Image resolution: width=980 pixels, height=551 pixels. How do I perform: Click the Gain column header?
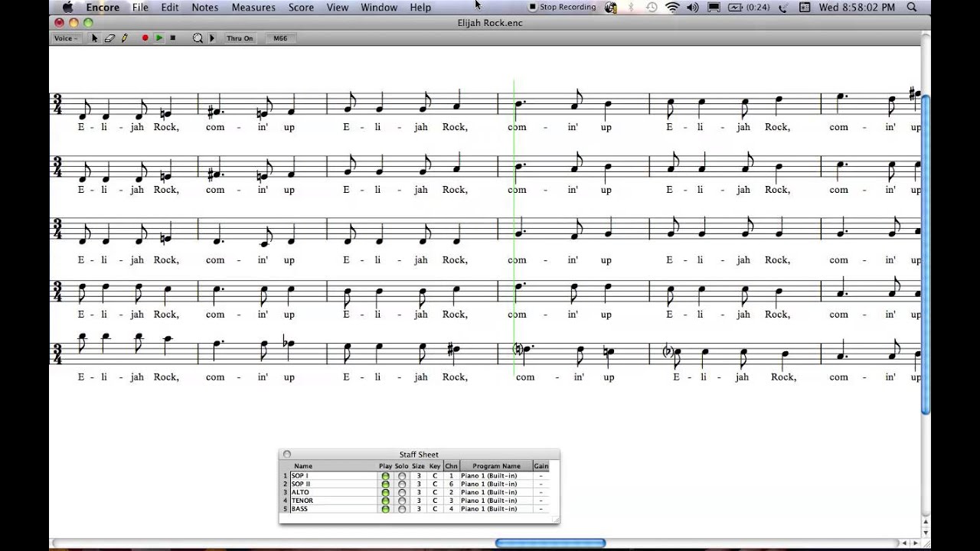click(x=541, y=466)
